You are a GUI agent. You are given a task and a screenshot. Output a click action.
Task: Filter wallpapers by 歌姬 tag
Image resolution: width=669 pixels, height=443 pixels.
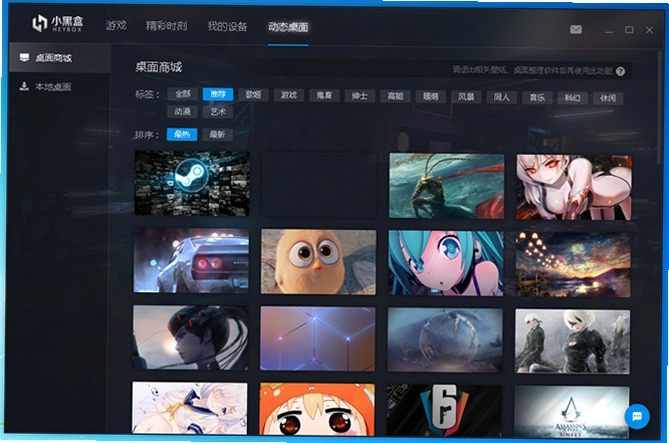pos(253,94)
